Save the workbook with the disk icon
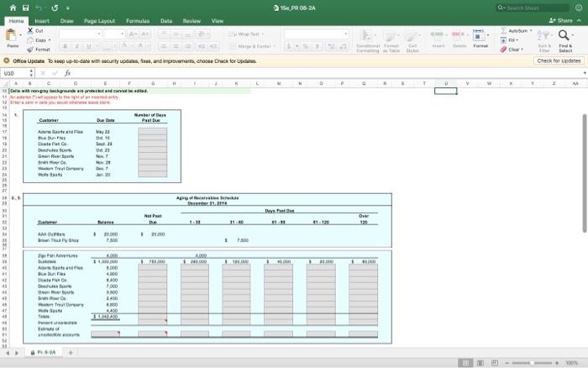588x368 pixels. click(x=25, y=8)
